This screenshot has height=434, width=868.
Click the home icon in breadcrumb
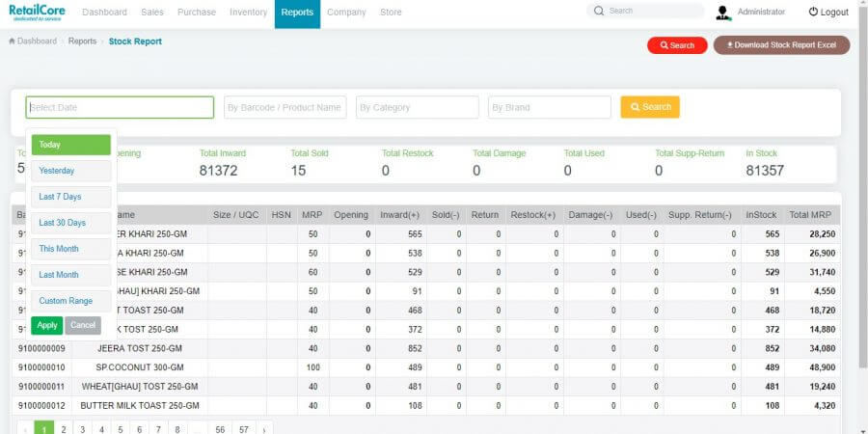[x=12, y=41]
